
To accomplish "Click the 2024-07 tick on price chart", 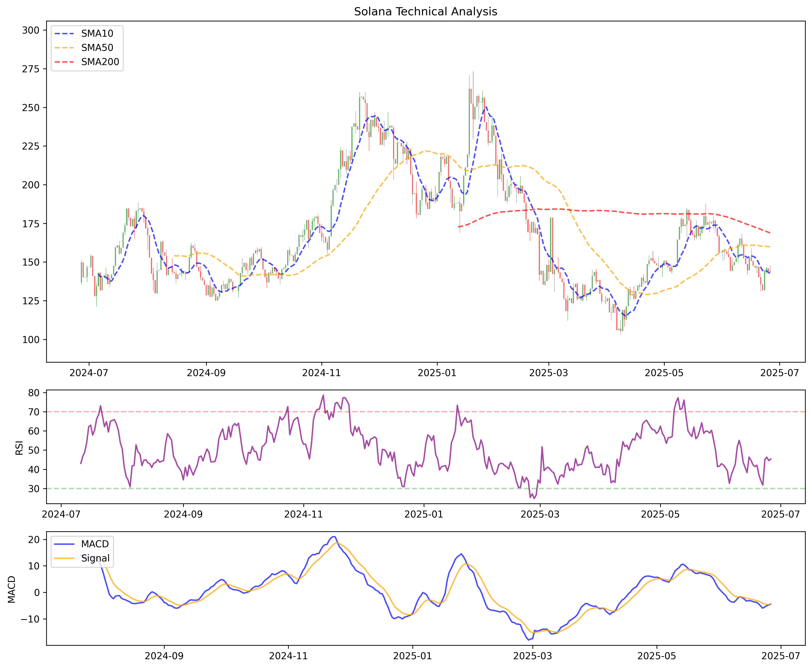I will pyautogui.click(x=89, y=373).
